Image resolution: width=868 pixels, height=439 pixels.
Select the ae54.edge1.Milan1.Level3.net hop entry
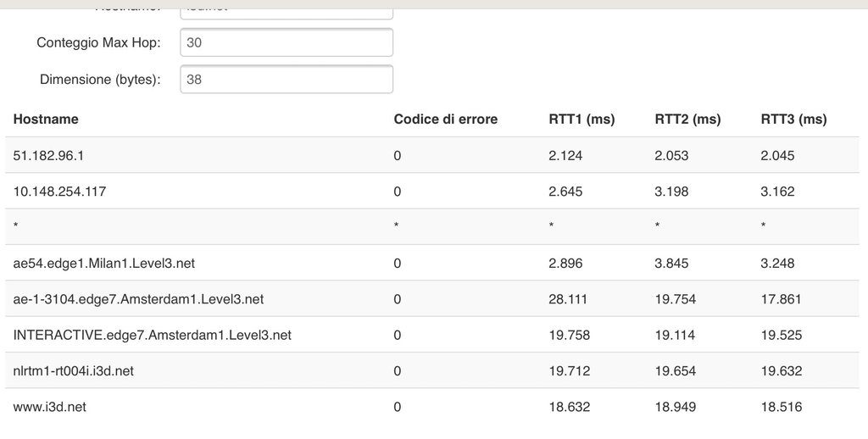pyautogui.click(x=103, y=264)
